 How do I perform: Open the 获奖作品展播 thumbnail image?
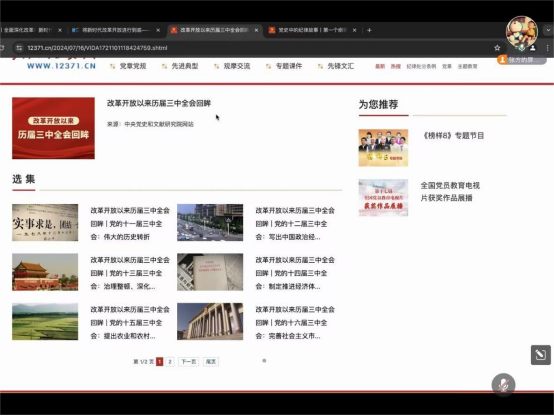coord(383,198)
